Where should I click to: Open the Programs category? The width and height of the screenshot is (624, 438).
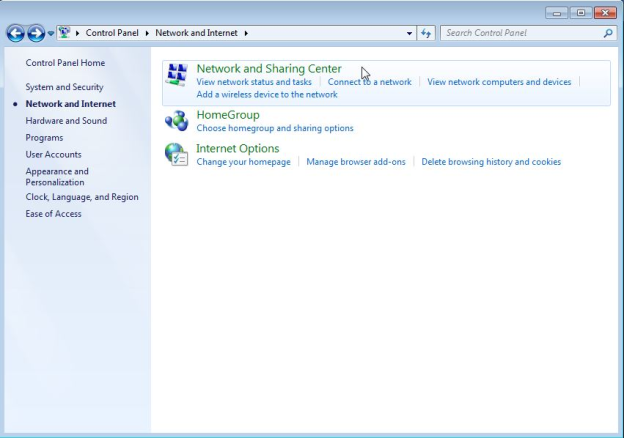(x=44, y=138)
